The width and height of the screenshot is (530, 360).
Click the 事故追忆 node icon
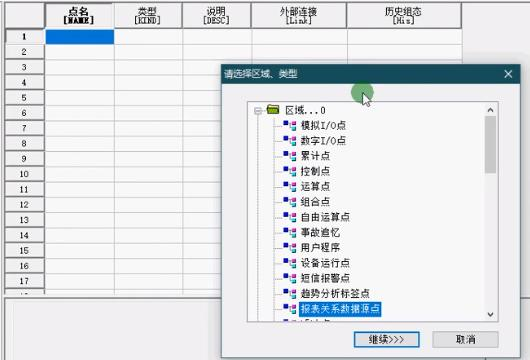(290, 232)
